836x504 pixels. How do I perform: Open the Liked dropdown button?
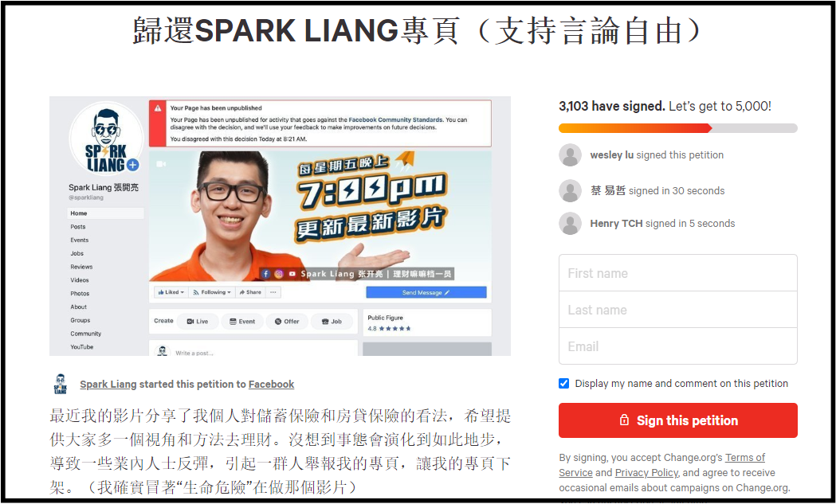171,292
